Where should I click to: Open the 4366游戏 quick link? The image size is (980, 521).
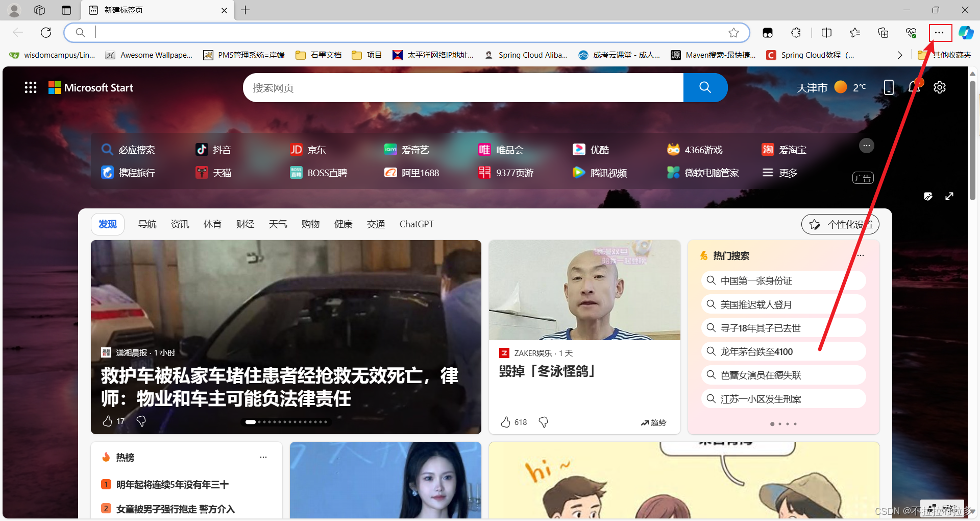point(695,150)
